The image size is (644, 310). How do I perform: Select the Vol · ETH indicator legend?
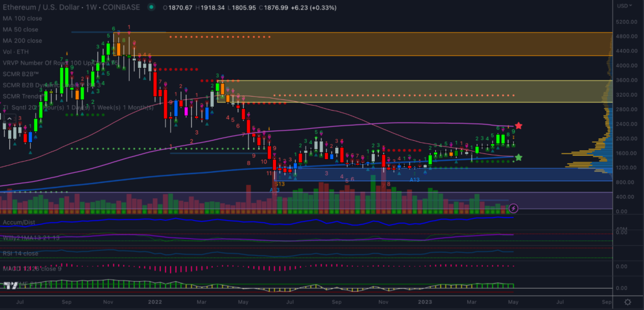16,52
